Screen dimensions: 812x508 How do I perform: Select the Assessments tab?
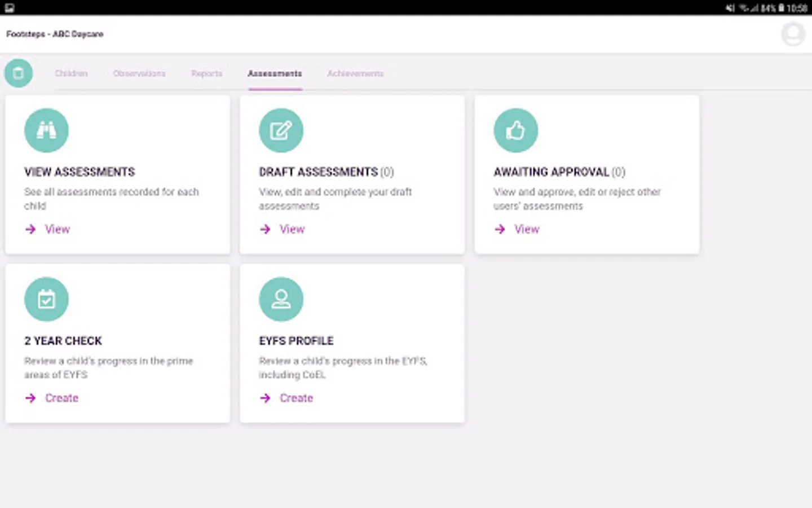[x=275, y=73]
